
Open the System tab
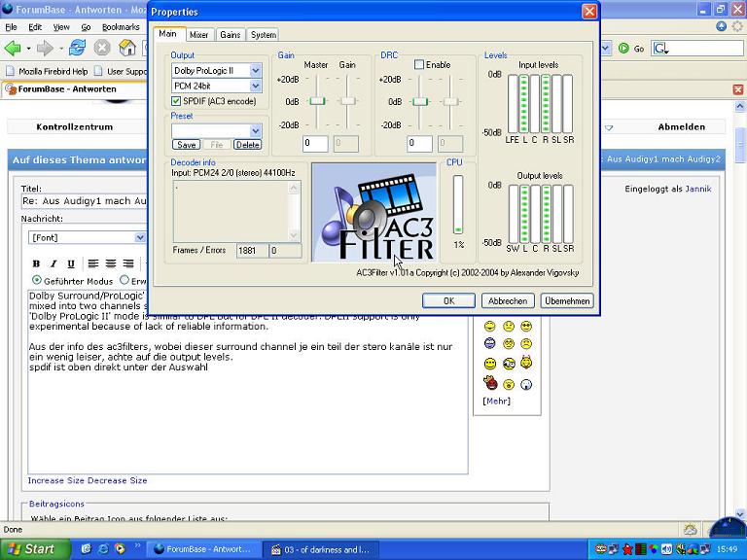point(264,35)
